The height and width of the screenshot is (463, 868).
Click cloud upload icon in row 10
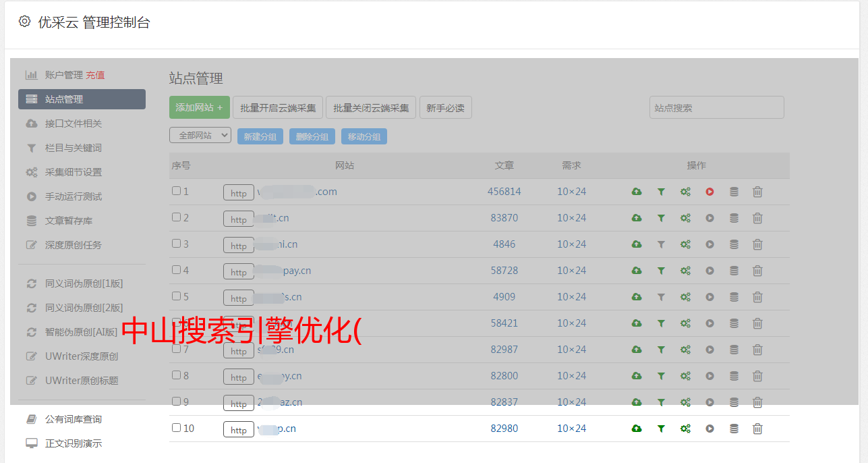(x=636, y=429)
